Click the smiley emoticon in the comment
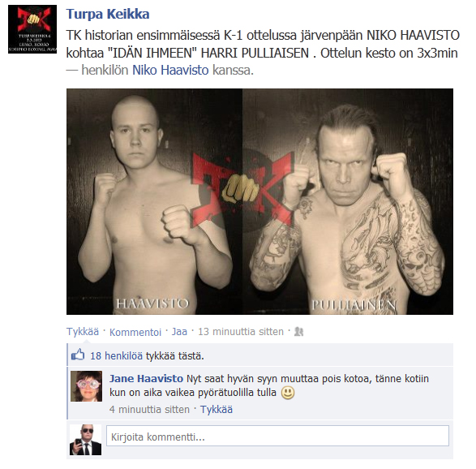The width and height of the screenshot is (476, 469). pyautogui.click(x=288, y=393)
